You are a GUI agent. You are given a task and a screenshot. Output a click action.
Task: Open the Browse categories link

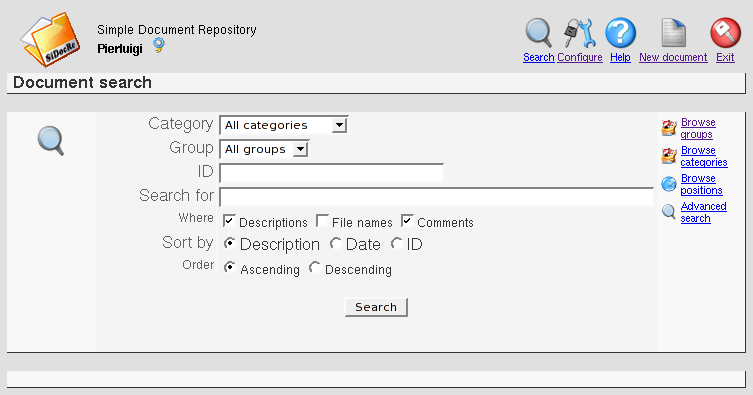pyautogui.click(x=704, y=156)
